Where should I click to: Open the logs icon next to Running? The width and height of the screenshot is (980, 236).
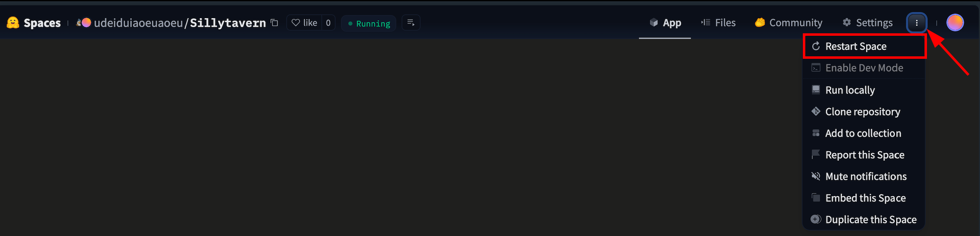coord(411,23)
